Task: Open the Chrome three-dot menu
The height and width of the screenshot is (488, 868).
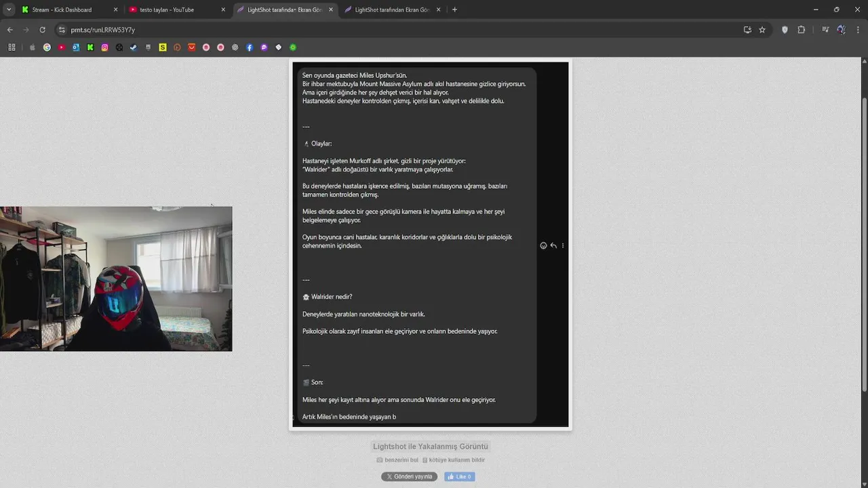Action: click(858, 30)
